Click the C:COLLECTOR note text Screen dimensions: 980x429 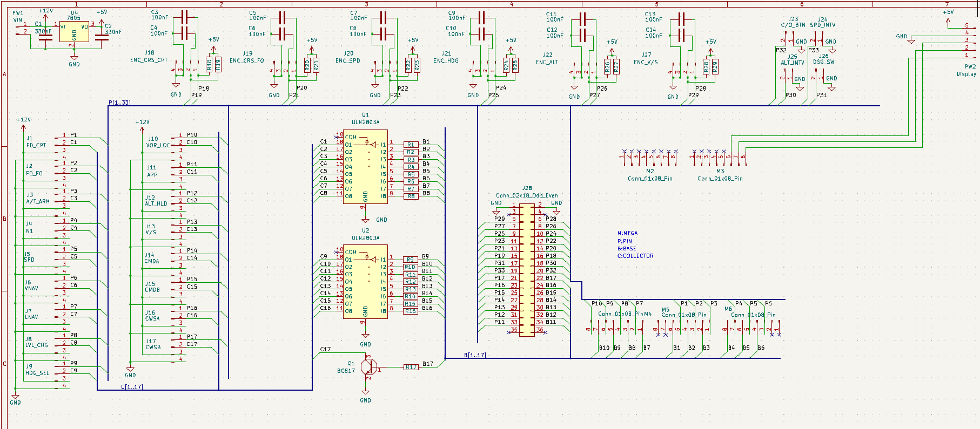pyautogui.click(x=635, y=256)
